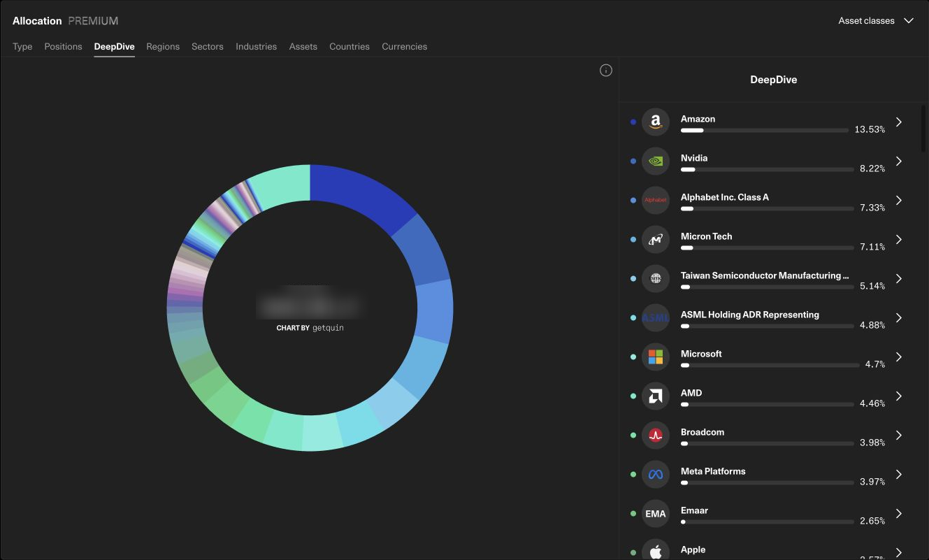
Task: Expand Microsoft details chevron
Action: tap(899, 357)
